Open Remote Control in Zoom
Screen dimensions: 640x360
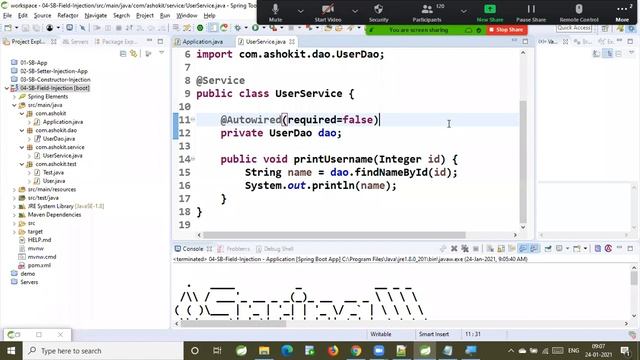[x=579, y=13]
